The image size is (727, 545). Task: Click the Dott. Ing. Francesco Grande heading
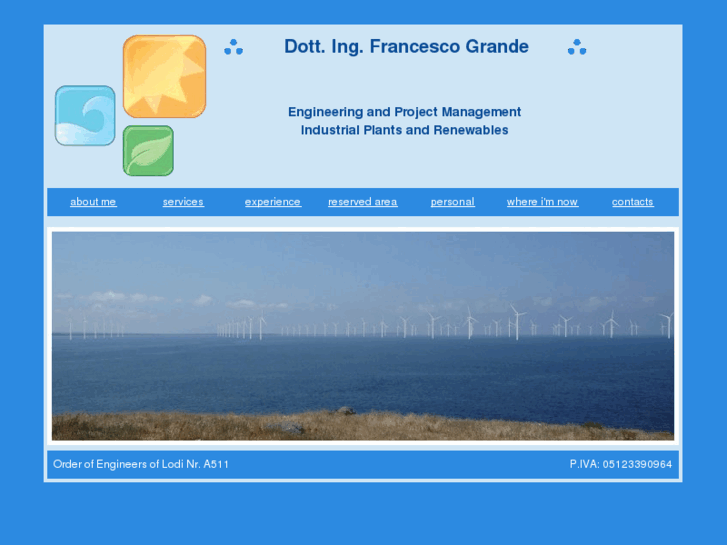(406, 46)
